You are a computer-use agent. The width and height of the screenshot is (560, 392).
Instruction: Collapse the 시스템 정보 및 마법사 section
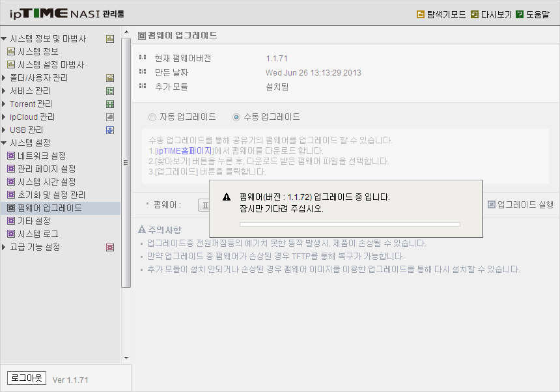coord(4,38)
